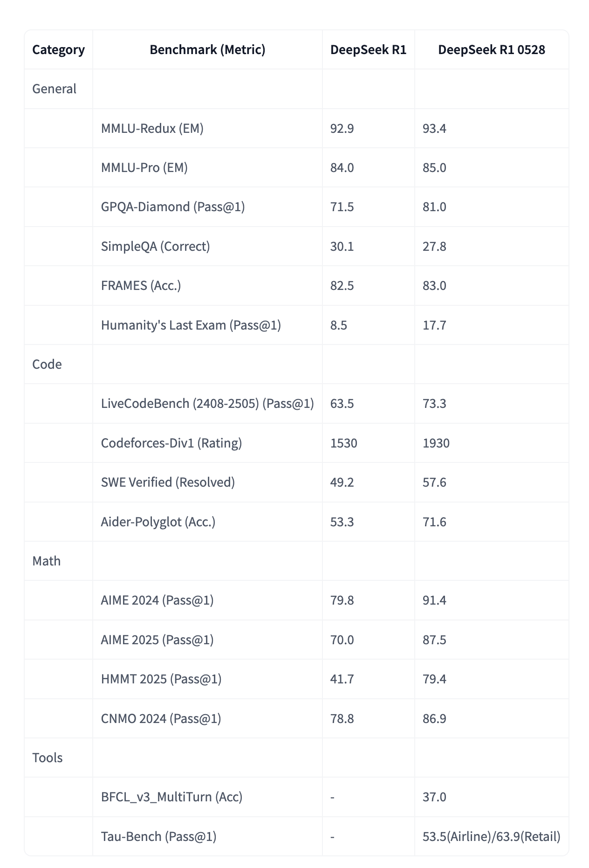
Task: Select the GPQA-Diamond (Pass@1) cell
Action: coord(207,207)
